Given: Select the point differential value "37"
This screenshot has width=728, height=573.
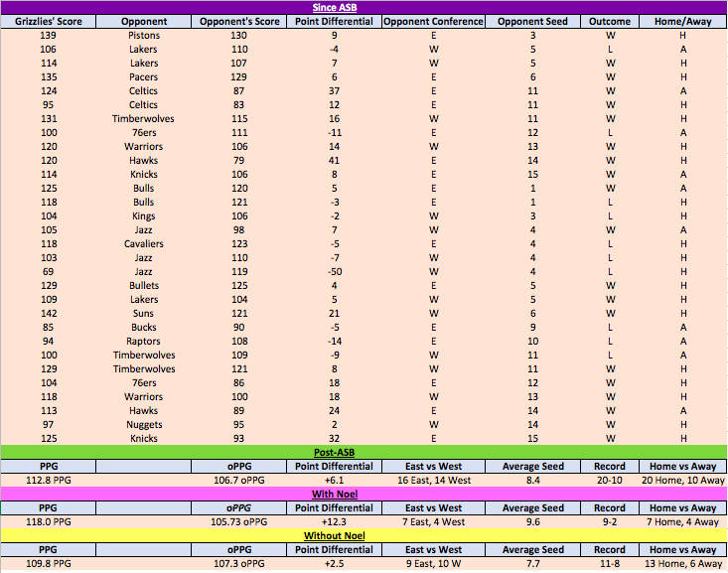Looking at the screenshot, I should click(335, 91).
